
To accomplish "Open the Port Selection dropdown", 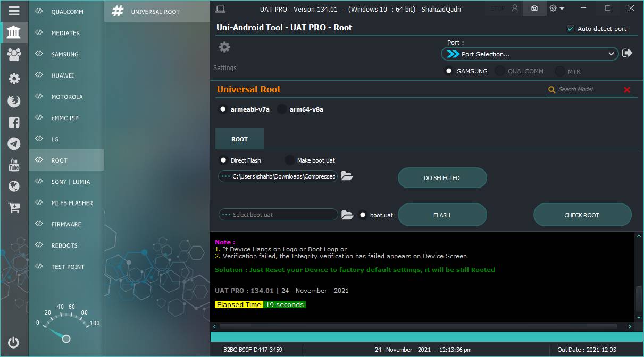I will 530,54.
